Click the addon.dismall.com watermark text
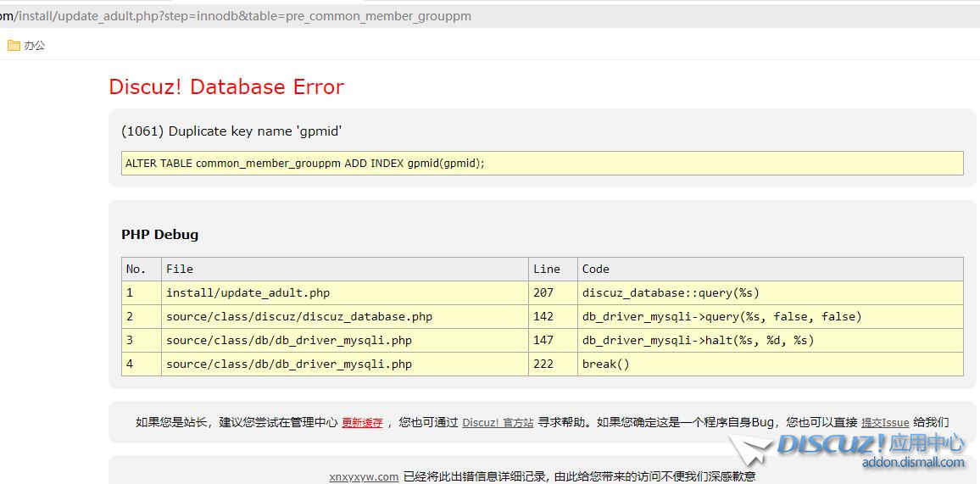This screenshot has width=980, height=484. (x=912, y=463)
